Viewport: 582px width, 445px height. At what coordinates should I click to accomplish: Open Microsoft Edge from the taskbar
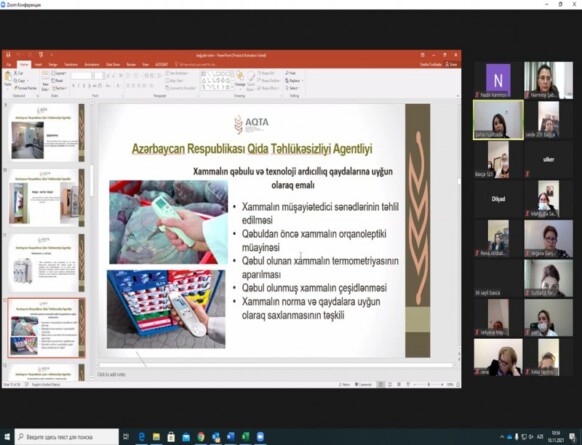[x=141, y=437]
